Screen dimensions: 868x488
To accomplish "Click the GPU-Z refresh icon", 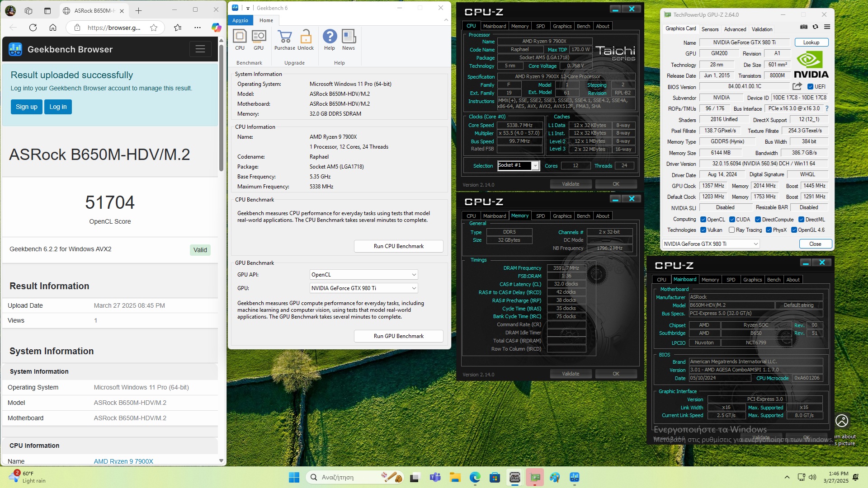I will [815, 27].
